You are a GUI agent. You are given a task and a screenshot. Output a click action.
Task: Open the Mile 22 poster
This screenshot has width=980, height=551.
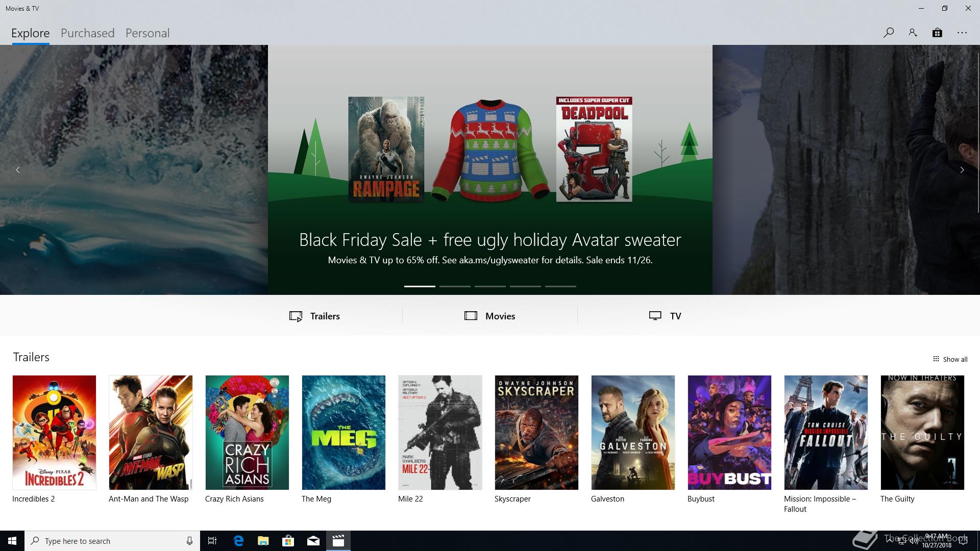440,433
